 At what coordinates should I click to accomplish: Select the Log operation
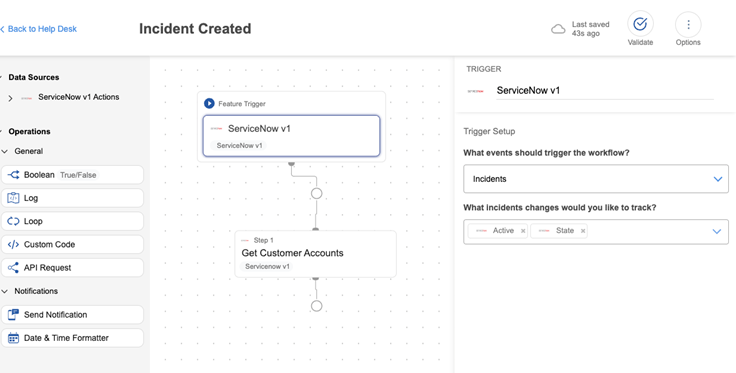72,198
